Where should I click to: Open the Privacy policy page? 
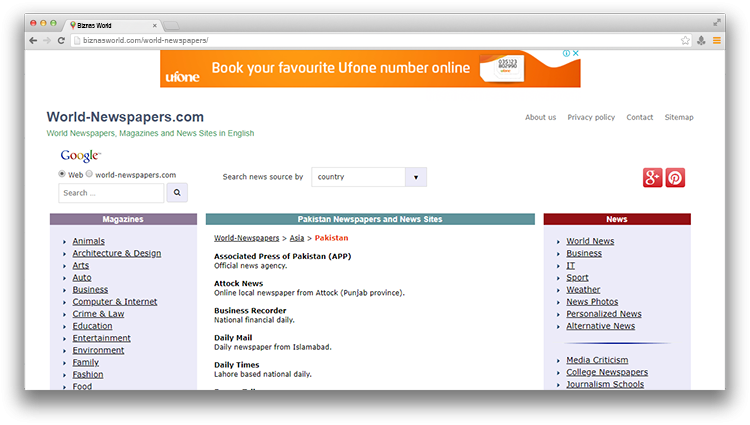click(591, 117)
